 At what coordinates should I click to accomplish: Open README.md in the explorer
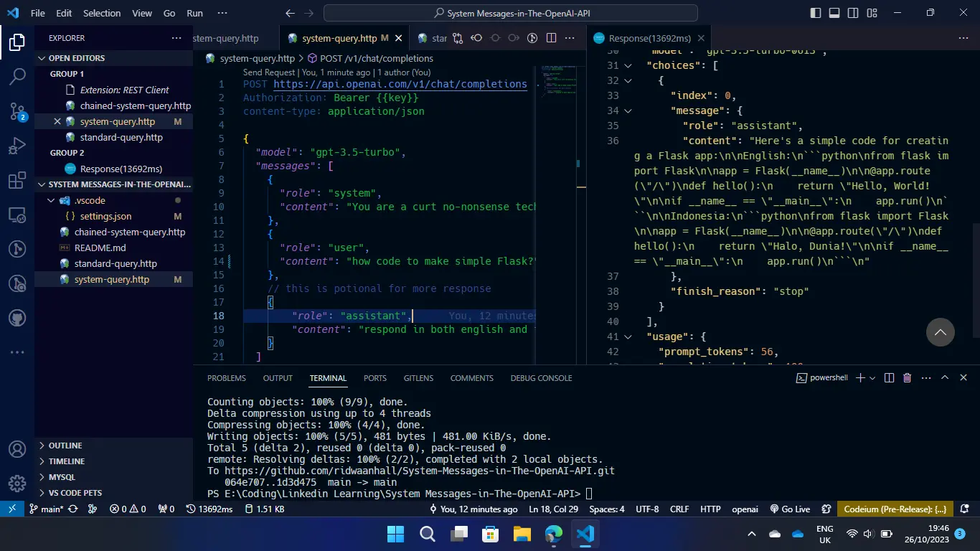tap(100, 248)
